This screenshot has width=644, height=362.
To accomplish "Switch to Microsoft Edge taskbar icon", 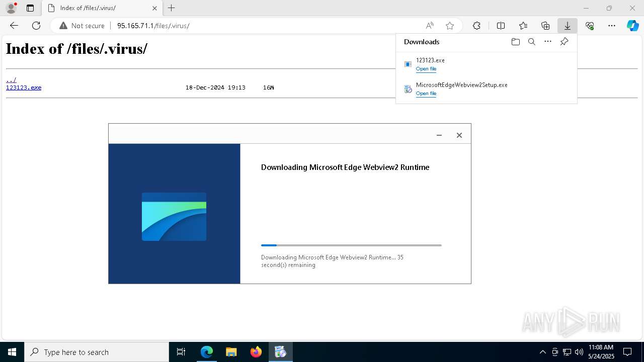I will pos(207,352).
